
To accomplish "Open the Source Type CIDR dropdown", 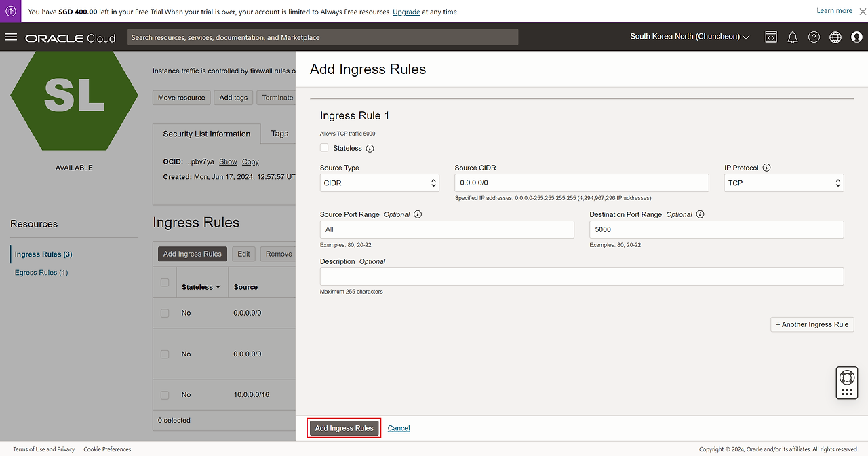I will (x=379, y=183).
